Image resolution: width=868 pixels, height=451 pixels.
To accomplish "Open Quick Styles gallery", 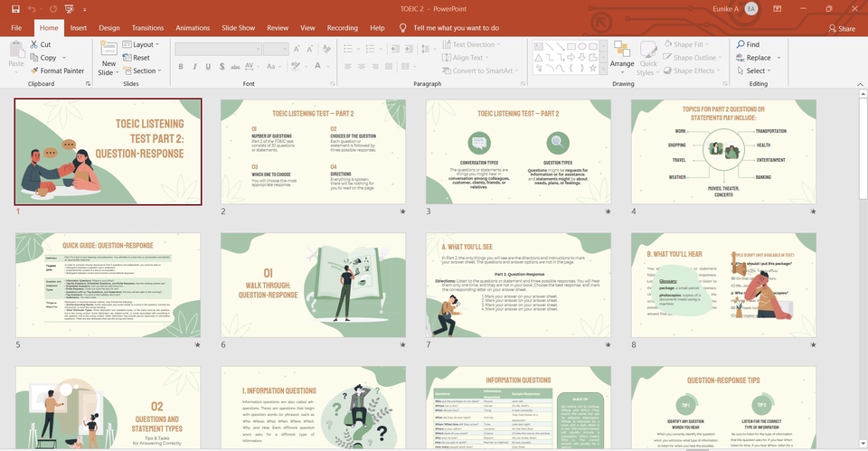I will click(x=647, y=58).
